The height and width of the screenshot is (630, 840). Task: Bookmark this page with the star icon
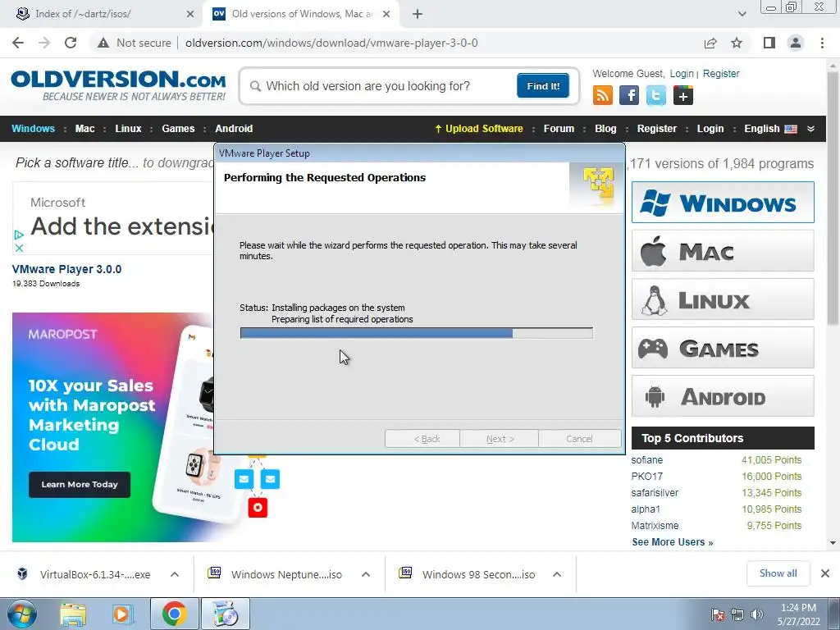pos(737,43)
